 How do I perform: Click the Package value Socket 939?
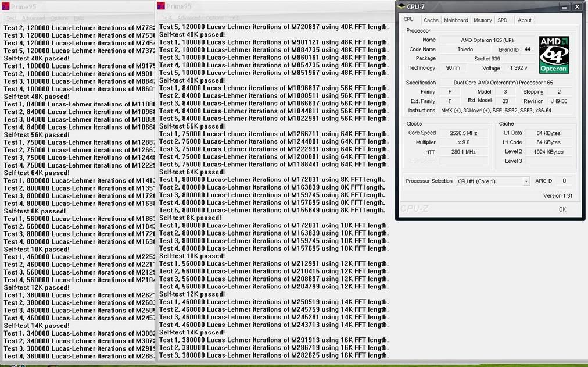487,59
